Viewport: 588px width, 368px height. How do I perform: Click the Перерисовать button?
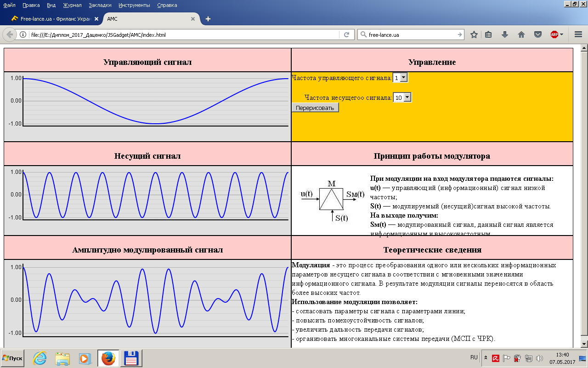coord(315,108)
